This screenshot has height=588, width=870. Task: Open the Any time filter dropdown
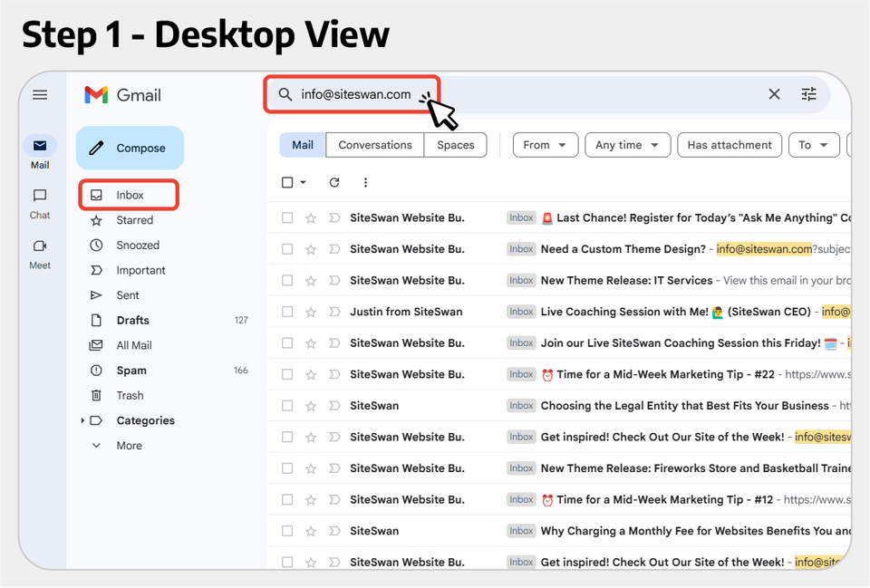(x=627, y=145)
